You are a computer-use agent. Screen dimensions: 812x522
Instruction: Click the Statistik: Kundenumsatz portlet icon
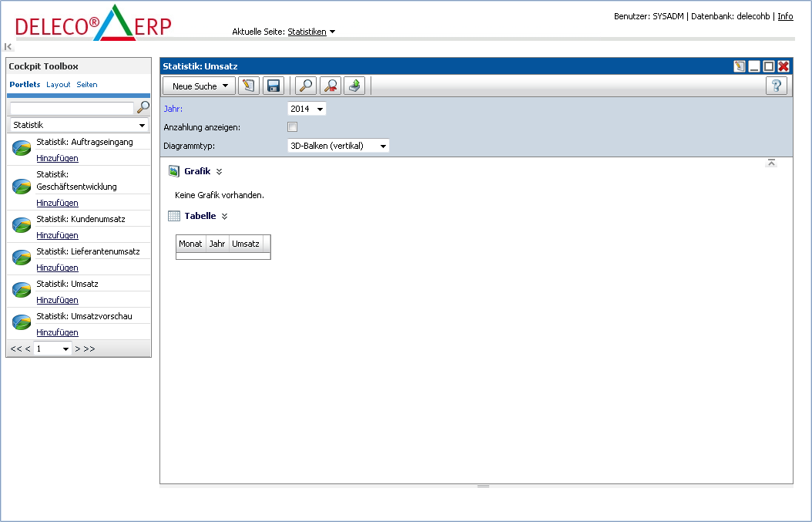22,225
